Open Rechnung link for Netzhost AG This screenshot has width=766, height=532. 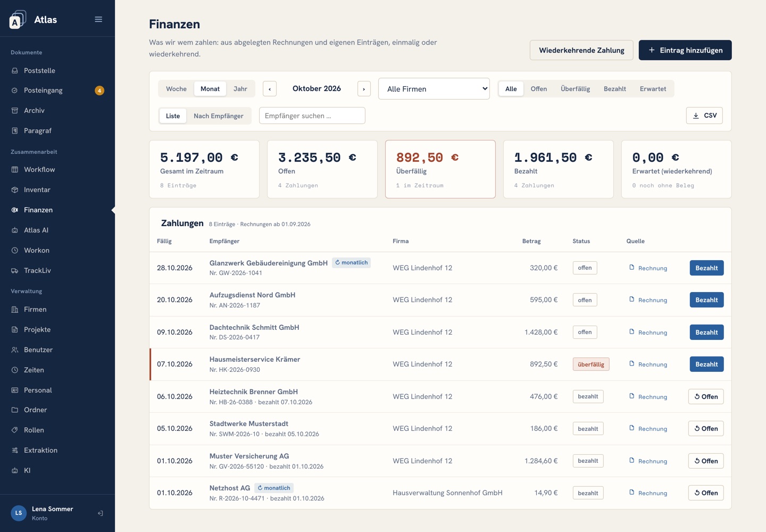coord(648,493)
